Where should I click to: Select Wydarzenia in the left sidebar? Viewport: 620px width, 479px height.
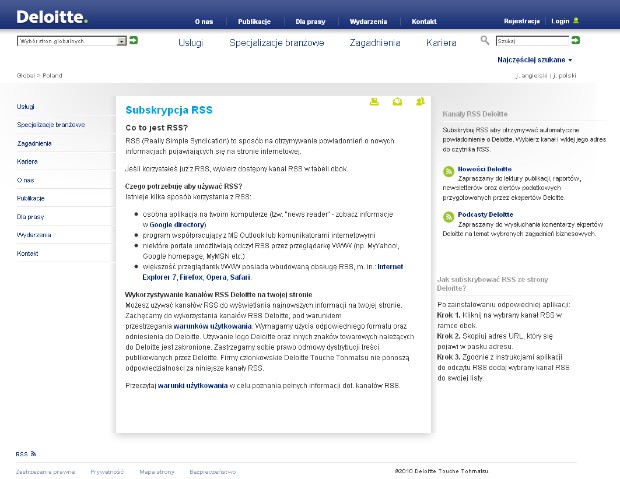(34, 235)
